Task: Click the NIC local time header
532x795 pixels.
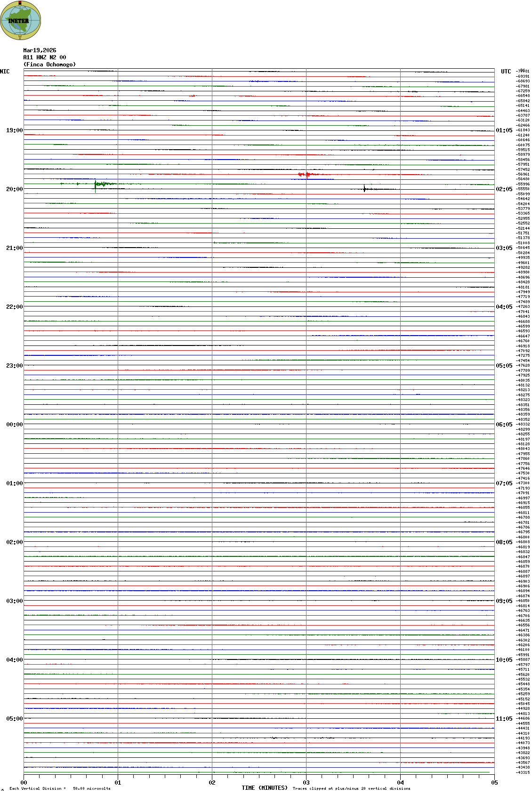Action: point(5,72)
